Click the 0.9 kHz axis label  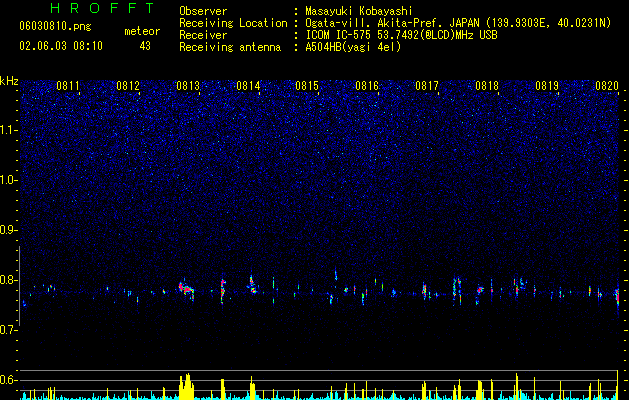(8, 230)
